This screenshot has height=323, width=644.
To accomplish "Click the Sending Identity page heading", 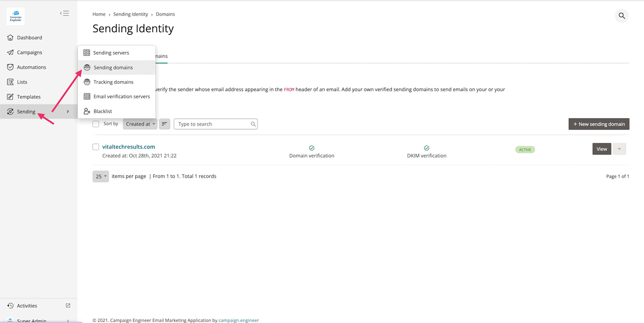I will pos(133,28).
